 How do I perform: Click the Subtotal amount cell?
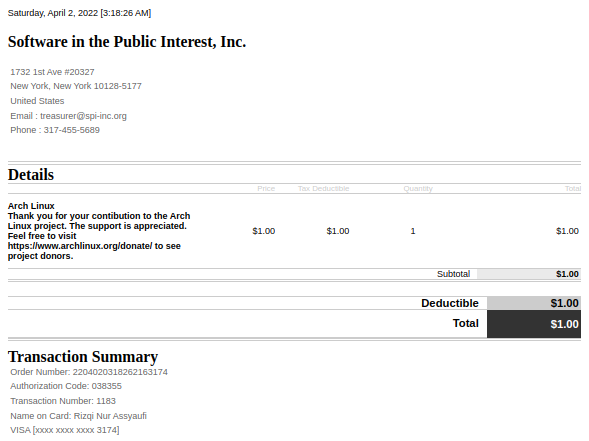tap(529, 274)
